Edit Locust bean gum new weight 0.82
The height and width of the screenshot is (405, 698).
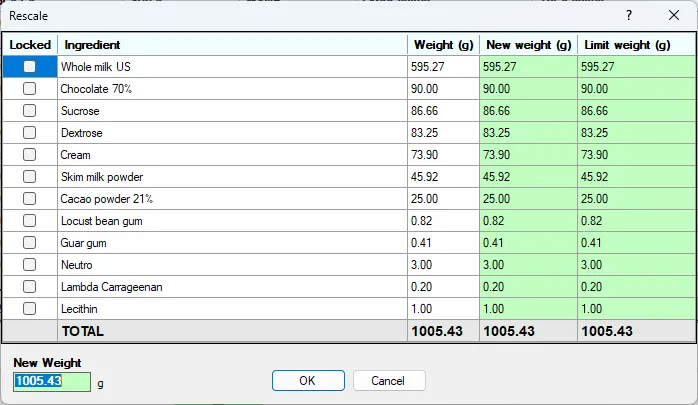point(528,221)
